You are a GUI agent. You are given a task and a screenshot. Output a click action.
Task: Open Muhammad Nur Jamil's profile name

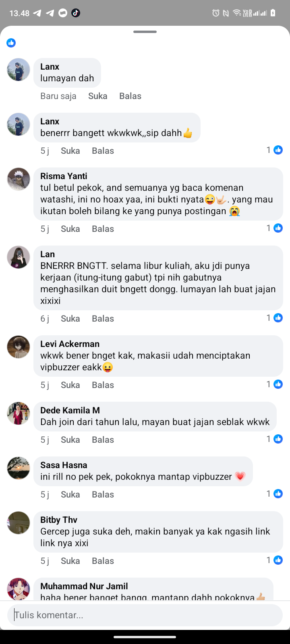[84, 586]
